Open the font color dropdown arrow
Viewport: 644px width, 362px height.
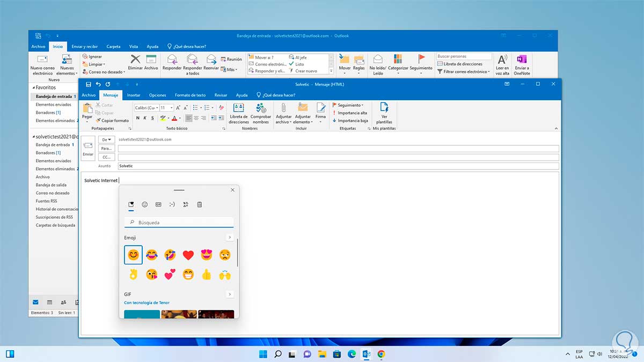coord(181,118)
